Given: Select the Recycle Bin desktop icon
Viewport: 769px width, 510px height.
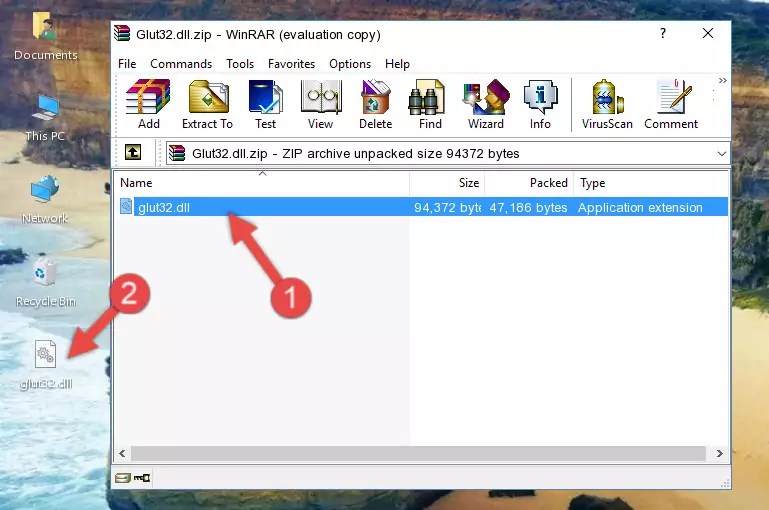Looking at the screenshot, I should point(45,283).
